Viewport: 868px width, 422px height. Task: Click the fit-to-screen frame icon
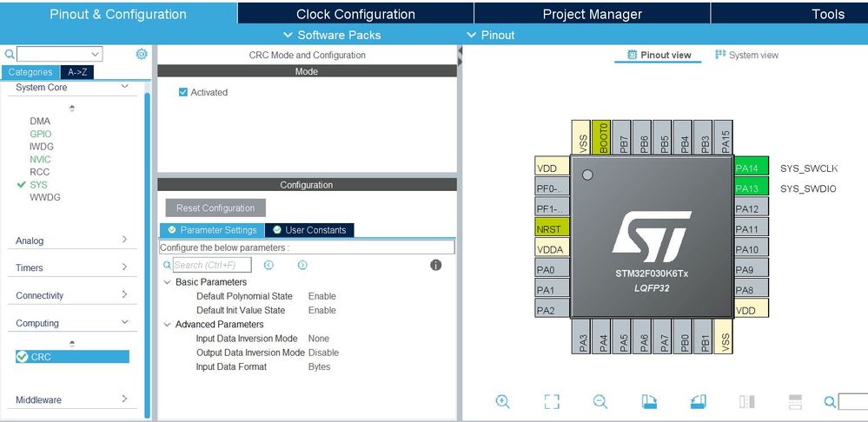click(552, 401)
